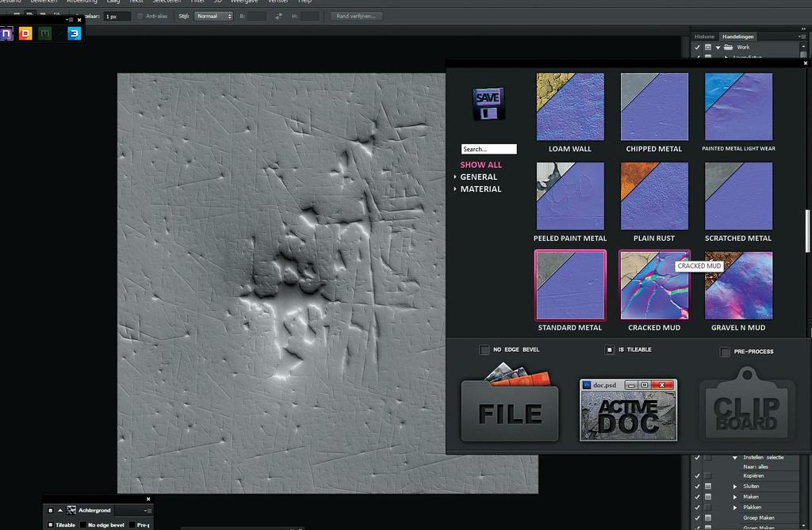Toggle No edge bevel below the Achtergrond row

[x=82, y=524]
